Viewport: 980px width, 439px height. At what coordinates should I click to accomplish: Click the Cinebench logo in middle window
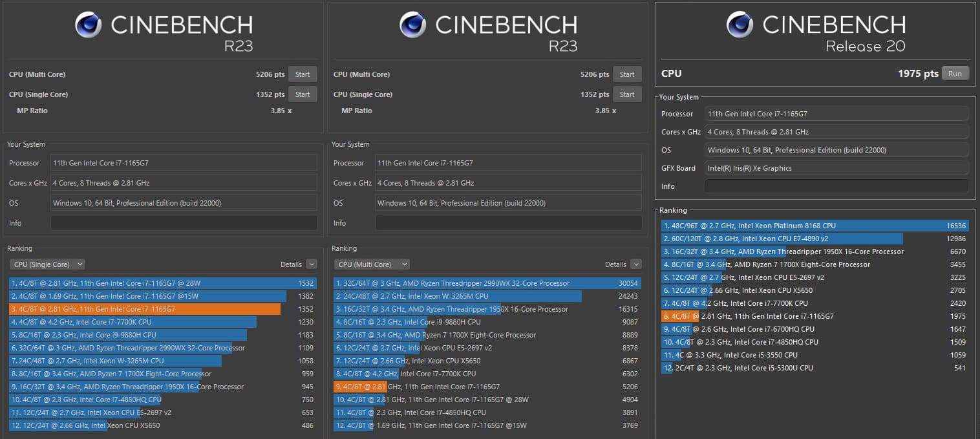[x=412, y=25]
